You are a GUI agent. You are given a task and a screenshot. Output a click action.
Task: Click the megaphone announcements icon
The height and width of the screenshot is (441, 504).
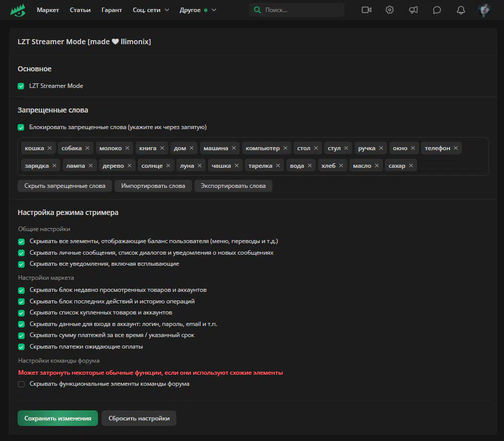(413, 10)
